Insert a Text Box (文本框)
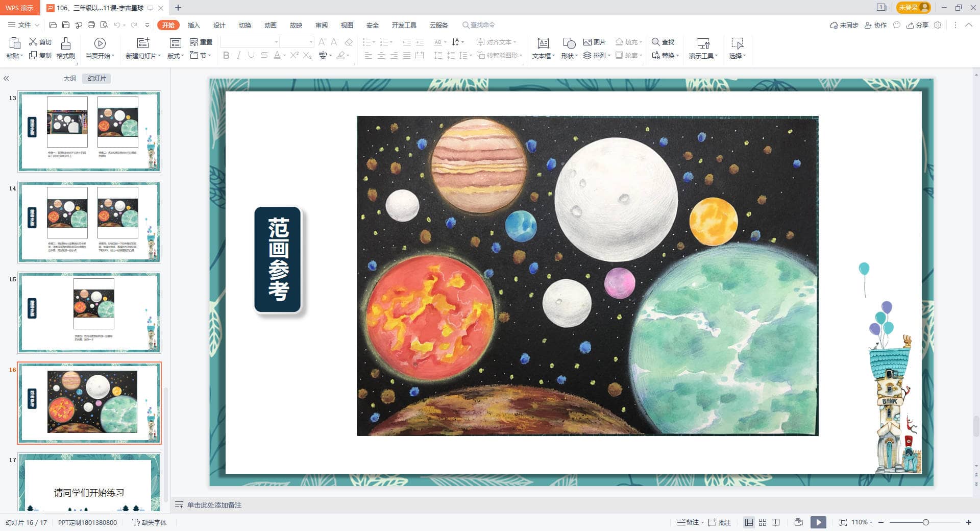 click(x=543, y=49)
